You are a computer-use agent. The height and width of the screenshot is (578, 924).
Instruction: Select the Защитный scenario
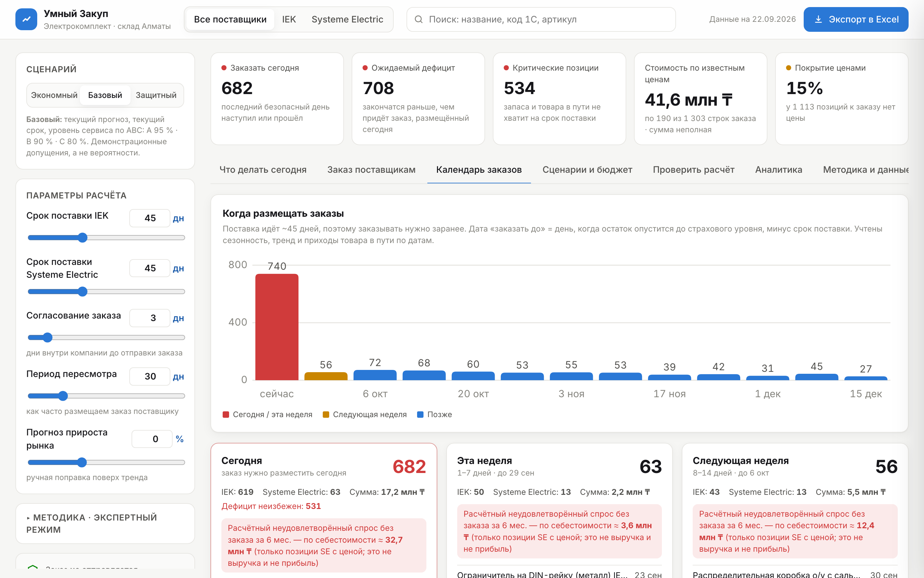[156, 95]
